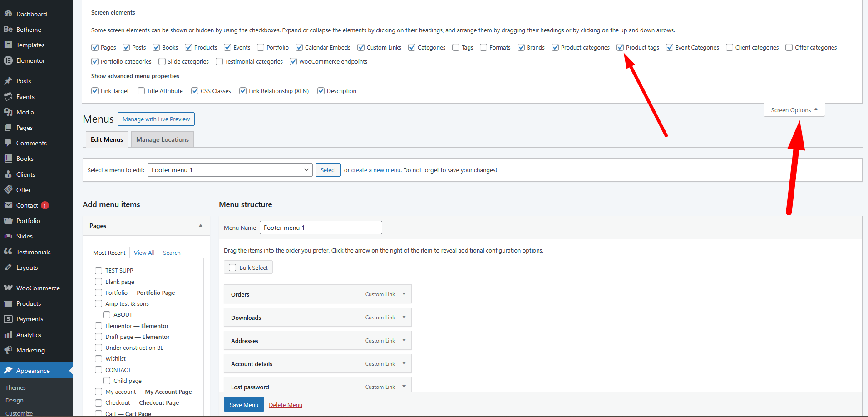Image resolution: width=868 pixels, height=417 pixels.
Task: Click the Media library icon
Action: pos(8,112)
